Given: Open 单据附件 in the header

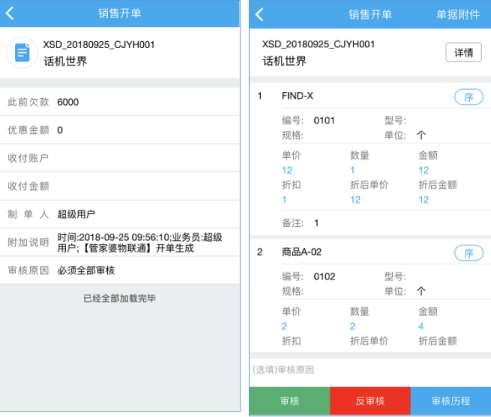Looking at the screenshot, I should click(x=458, y=14).
